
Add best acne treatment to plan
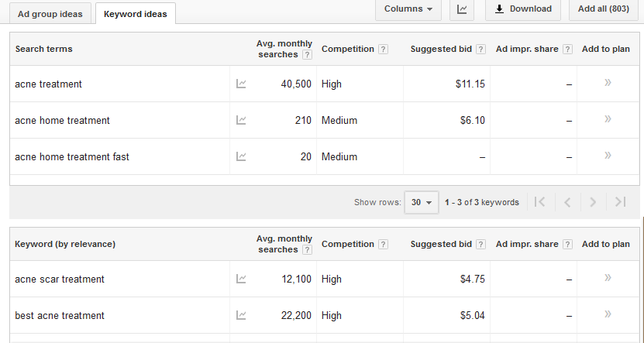coord(608,314)
